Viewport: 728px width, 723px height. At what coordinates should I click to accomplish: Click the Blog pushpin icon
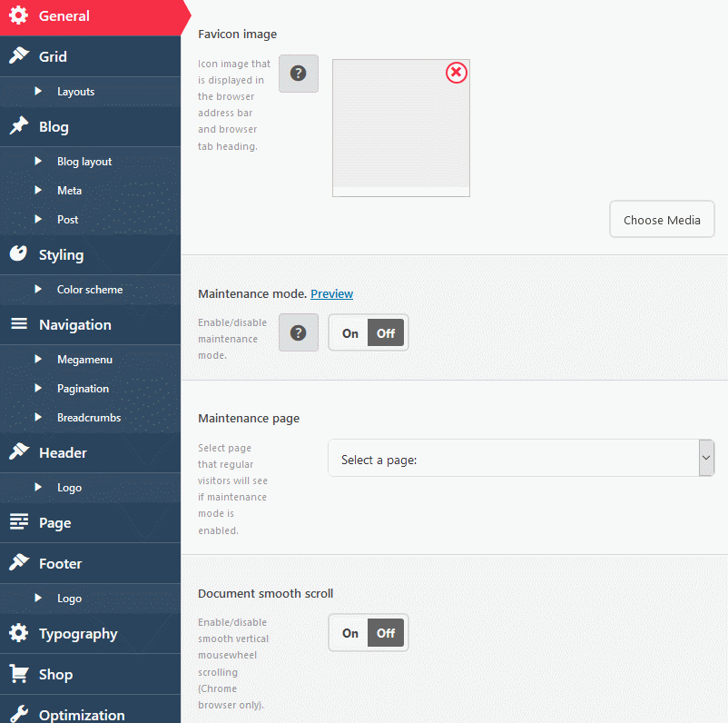coord(18,125)
